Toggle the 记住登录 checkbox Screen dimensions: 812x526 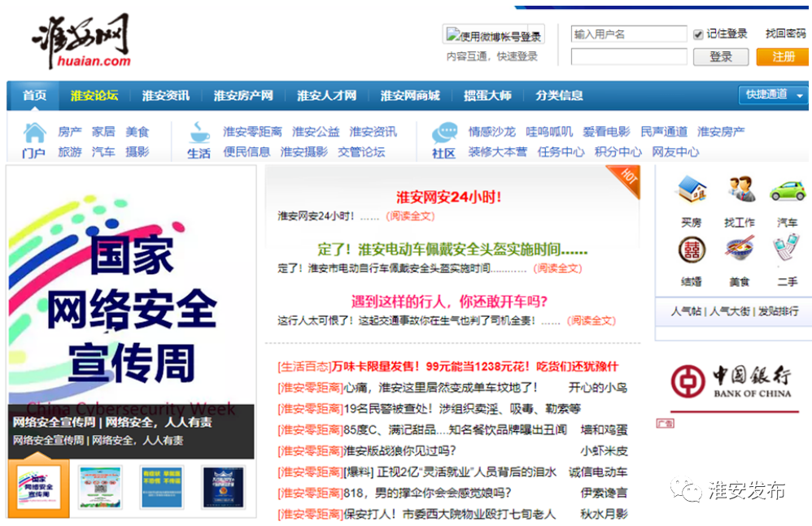[x=698, y=34]
